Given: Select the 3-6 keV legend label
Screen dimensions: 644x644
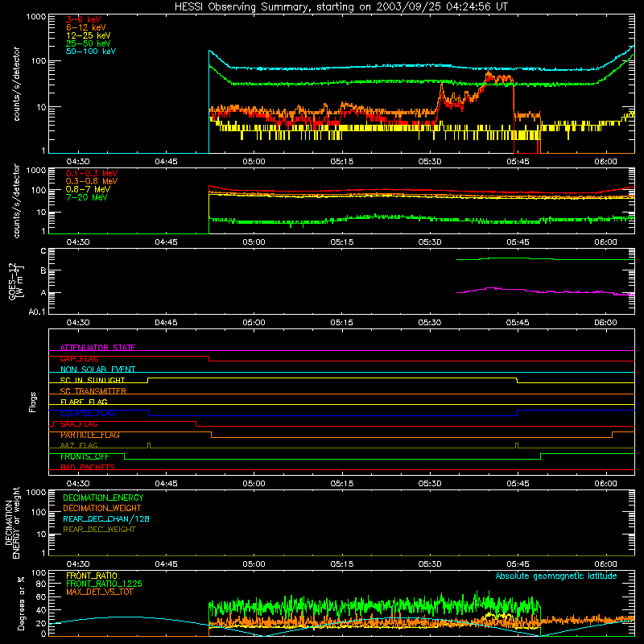Looking at the screenshot, I should click(x=84, y=19).
